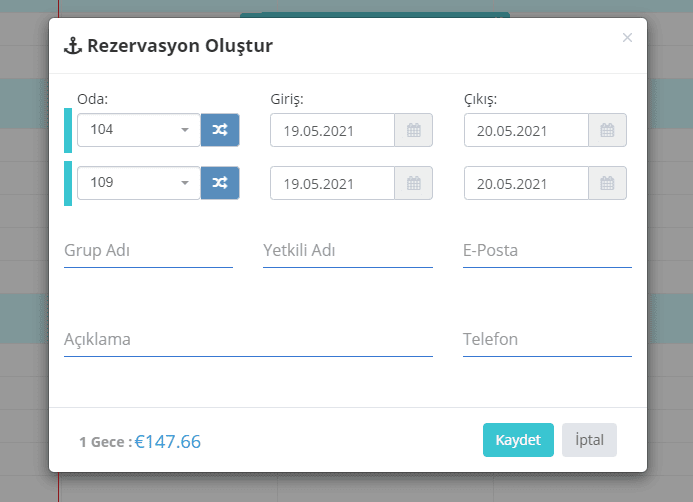Save reservation with Kaydet button
Image resolution: width=693 pixels, height=502 pixels.
(518, 440)
